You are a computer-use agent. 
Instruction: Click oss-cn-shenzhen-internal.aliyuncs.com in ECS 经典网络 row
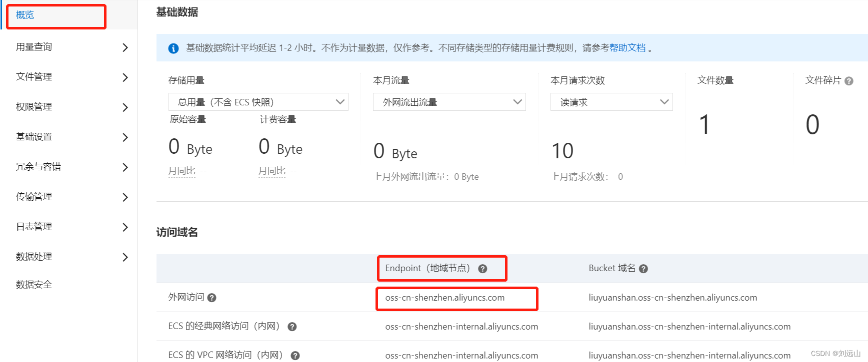(x=461, y=327)
